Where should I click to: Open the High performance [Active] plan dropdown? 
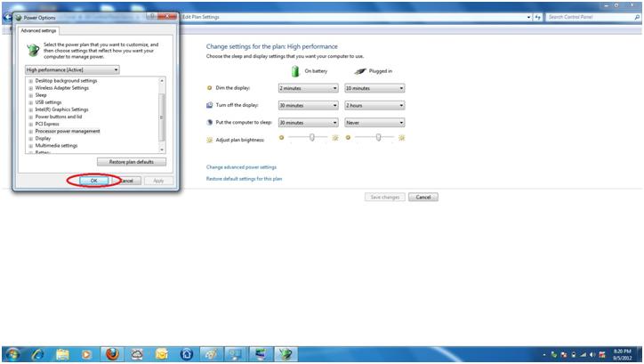tap(72, 69)
